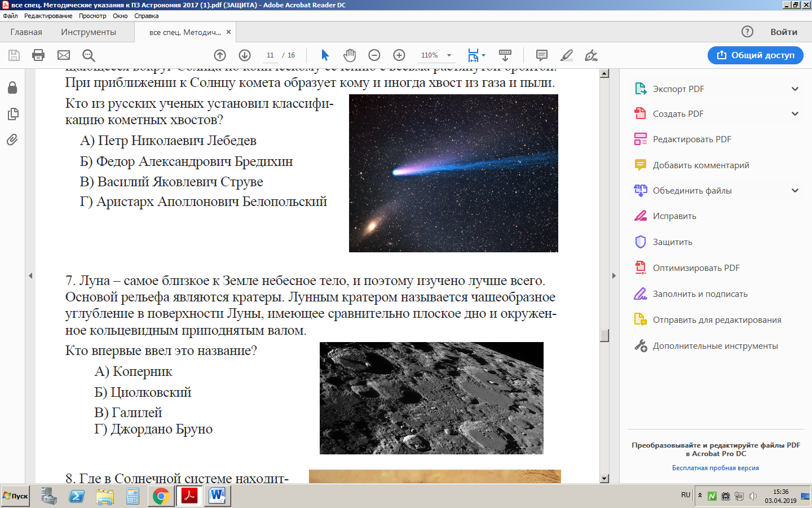Click the Print document icon
The image size is (812, 508).
[x=38, y=55]
